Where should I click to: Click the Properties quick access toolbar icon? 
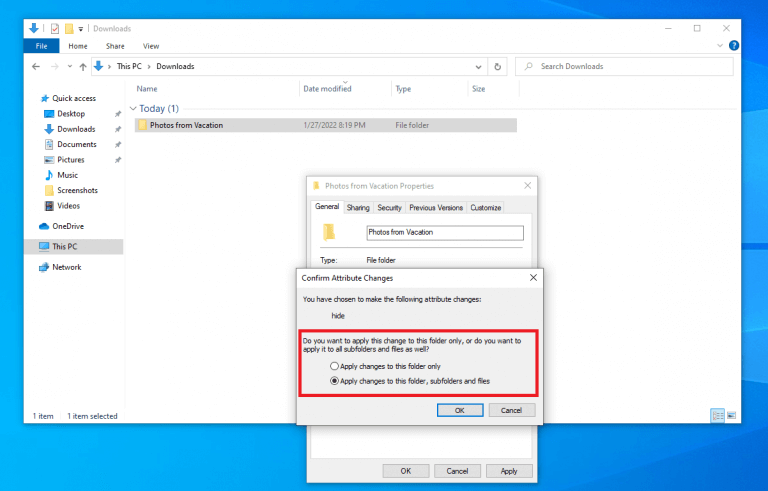(x=55, y=28)
